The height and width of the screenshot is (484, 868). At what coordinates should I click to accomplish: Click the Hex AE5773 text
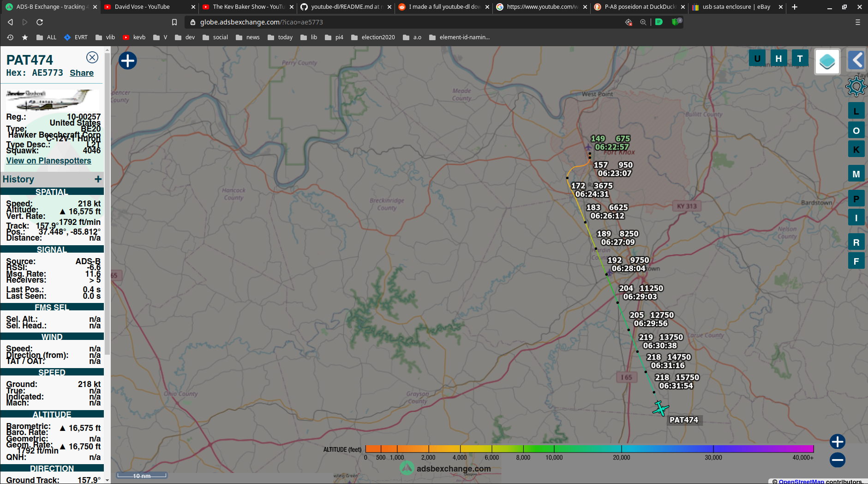click(x=35, y=73)
